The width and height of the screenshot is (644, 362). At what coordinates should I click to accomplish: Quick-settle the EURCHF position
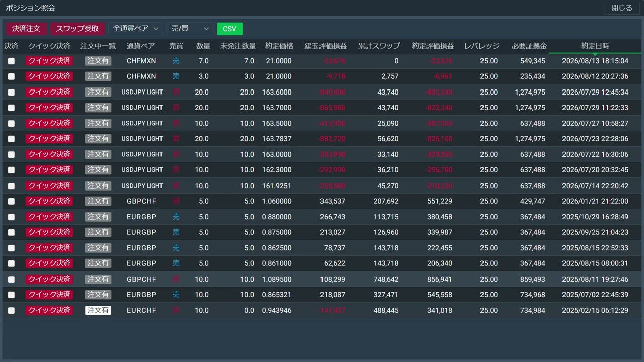pyautogui.click(x=49, y=310)
